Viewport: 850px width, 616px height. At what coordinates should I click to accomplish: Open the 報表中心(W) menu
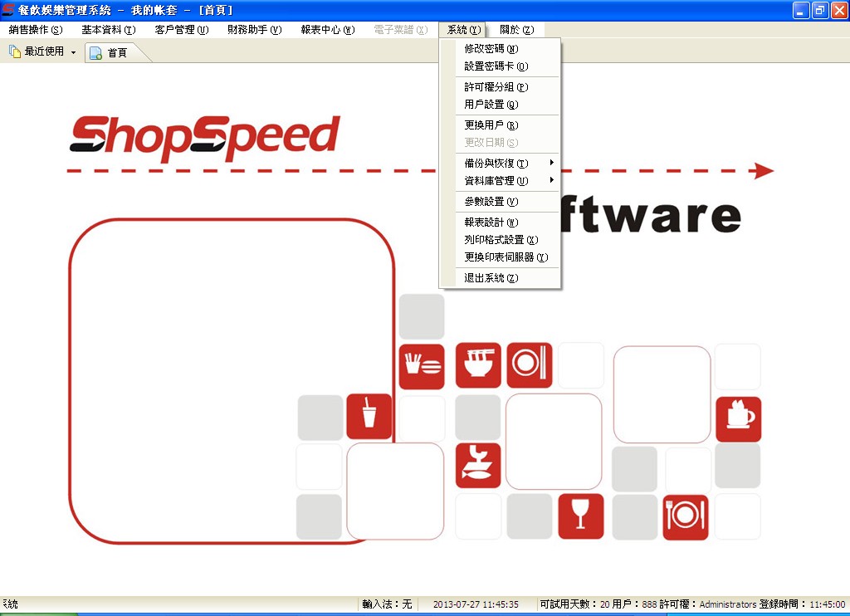coord(328,30)
